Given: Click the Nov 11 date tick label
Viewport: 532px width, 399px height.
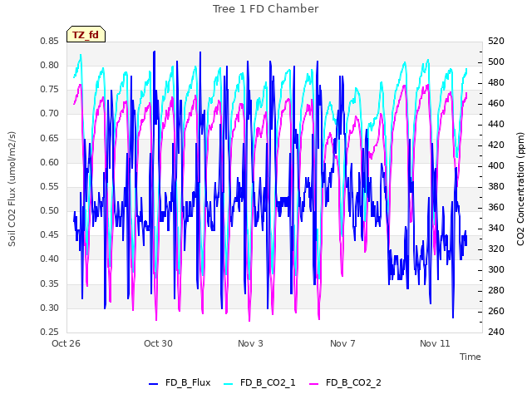Looking at the screenshot, I should pos(435,343).
